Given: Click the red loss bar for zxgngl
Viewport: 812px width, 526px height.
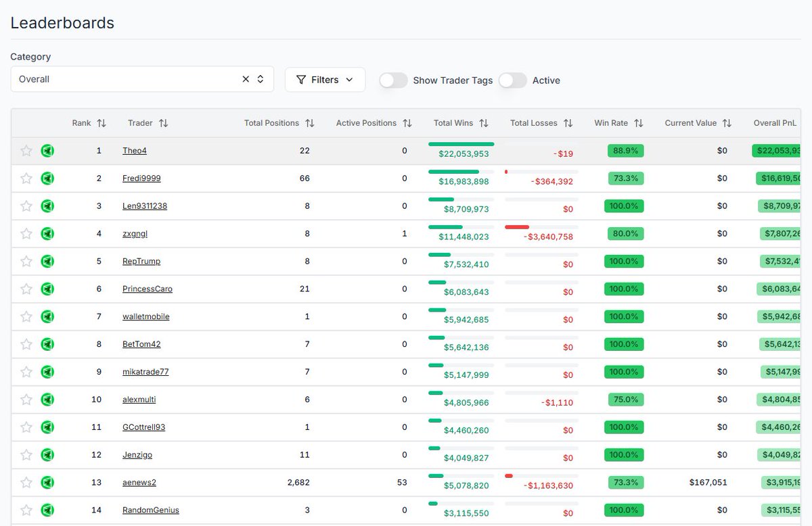Looking at the screenshot, I should pos(517,227).
